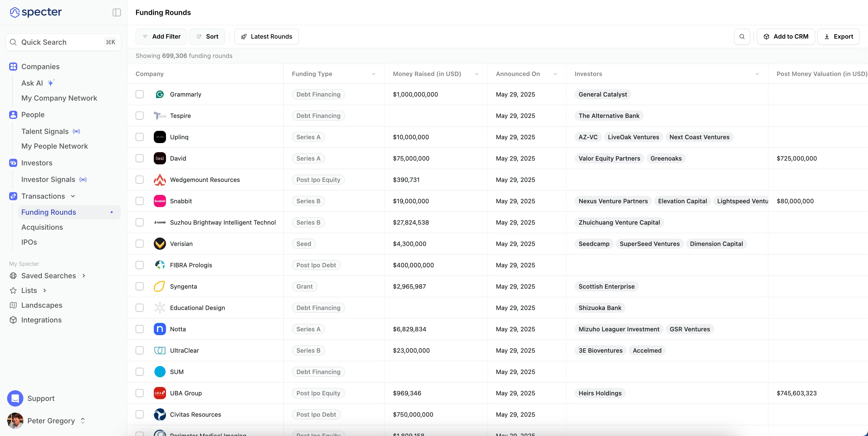
Task: Open My Company Network
Action: 59,98
